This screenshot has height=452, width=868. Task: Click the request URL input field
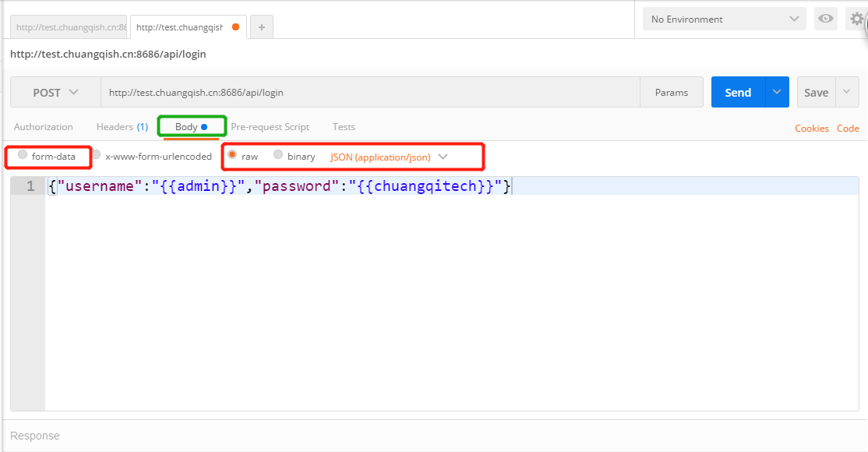pos(370,93)
